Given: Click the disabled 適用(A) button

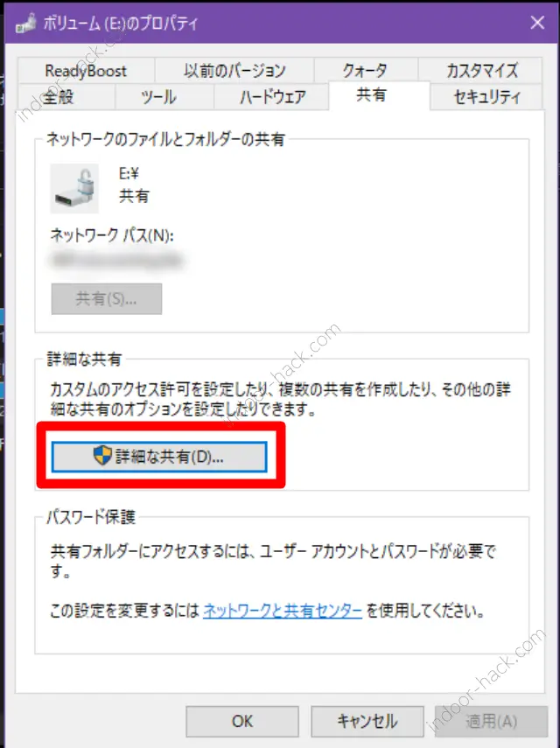Looking at the screenshot, I should coord(491,721).
